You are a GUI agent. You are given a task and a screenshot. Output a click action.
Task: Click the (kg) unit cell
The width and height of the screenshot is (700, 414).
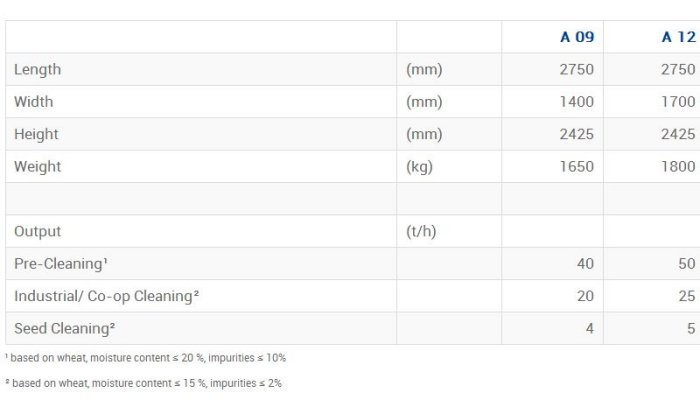[x=420, y=167]
